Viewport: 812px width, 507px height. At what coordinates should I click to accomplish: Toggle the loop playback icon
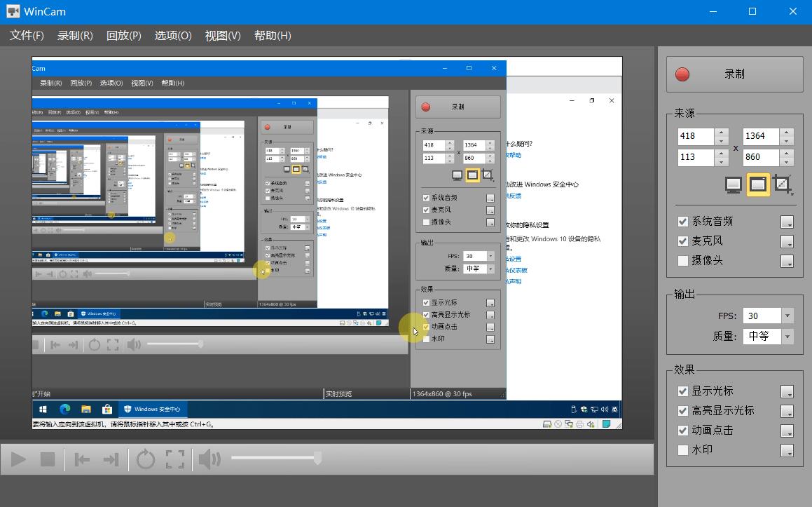146,459
